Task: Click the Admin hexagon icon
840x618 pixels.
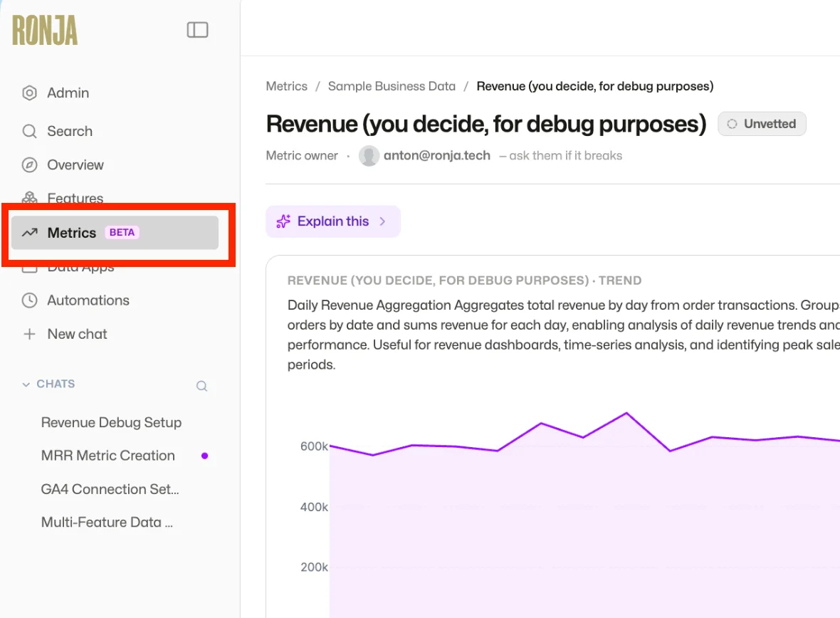Action: [x=29, y=93]
